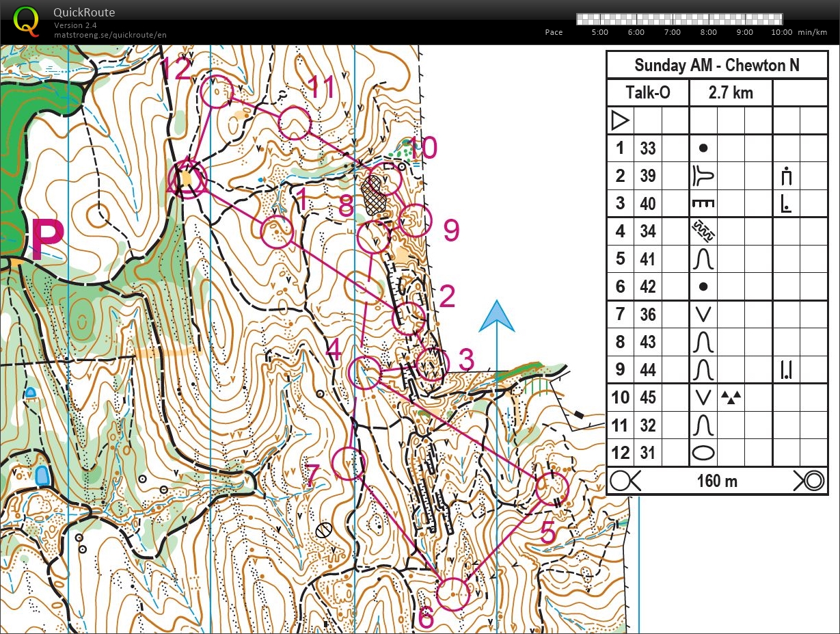Click the cross-hatched out-of-bounds area
Image resolution: width=840 pixels, height=634 pixels.
click(374, 196)
